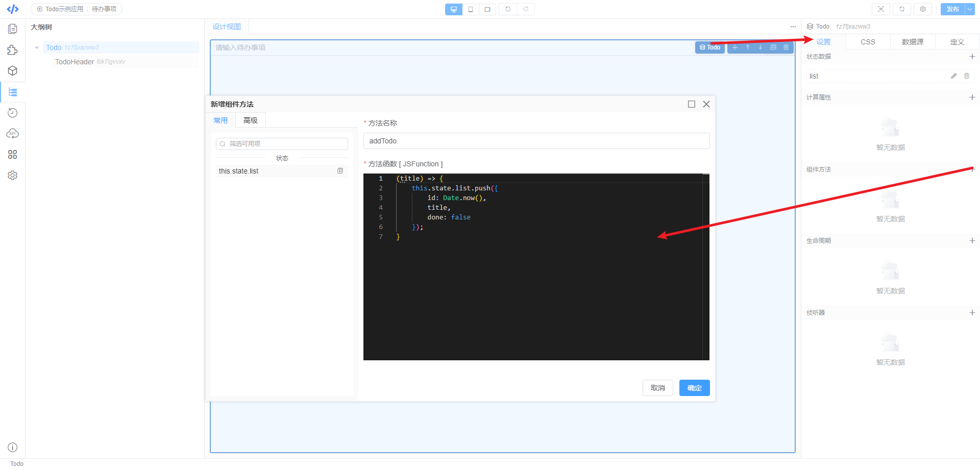Click the list state data row
The image size is (980, 469).
point(890,76)
